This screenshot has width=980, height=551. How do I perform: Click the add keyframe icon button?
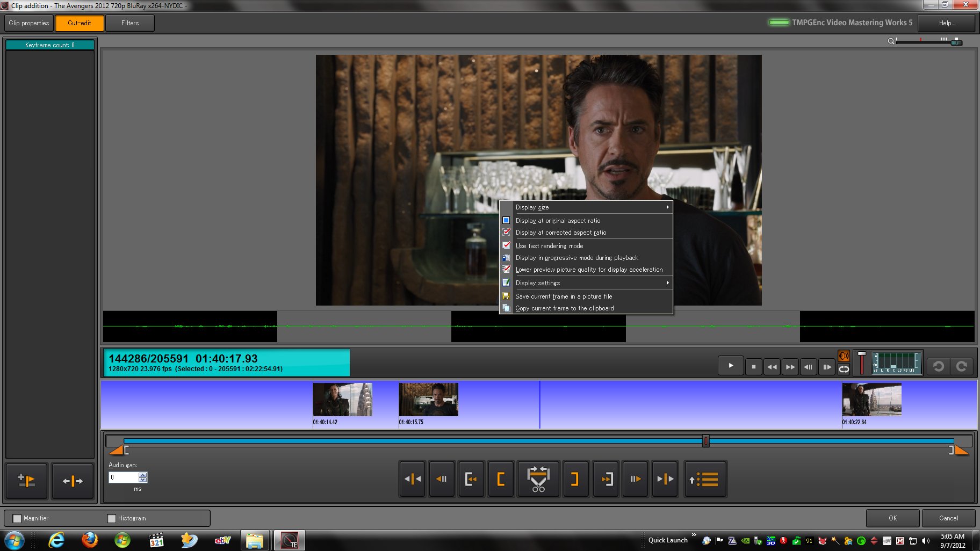(27, 480)
